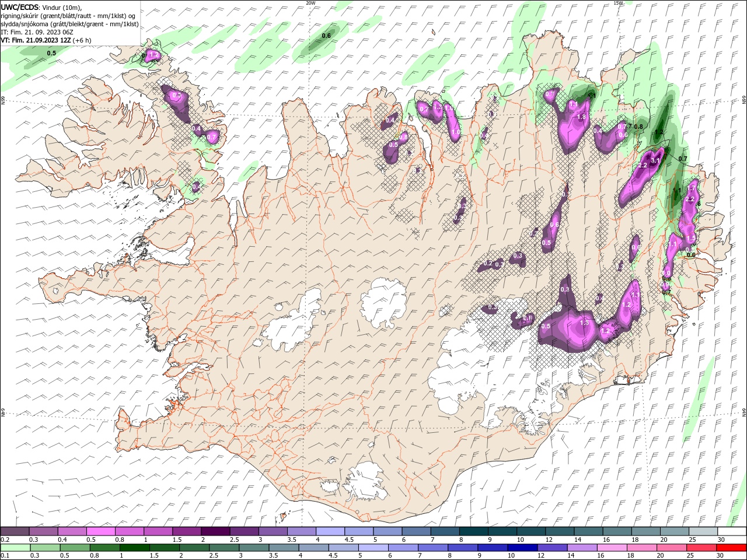
Task: Click the '15W' longitude label at the top
Action: (618, 3)
